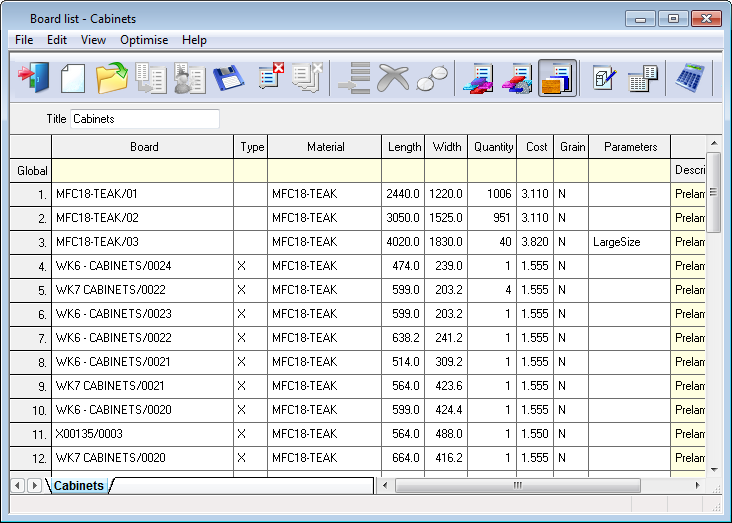Click board cell WK7 CABINETS/0020

pos(143,458)
